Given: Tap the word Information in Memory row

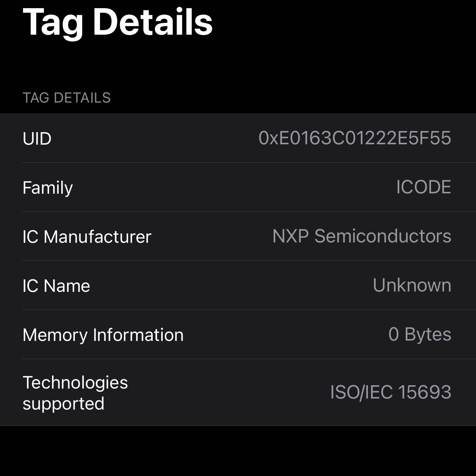Looking at the screenshot, I should click(138, 335).
